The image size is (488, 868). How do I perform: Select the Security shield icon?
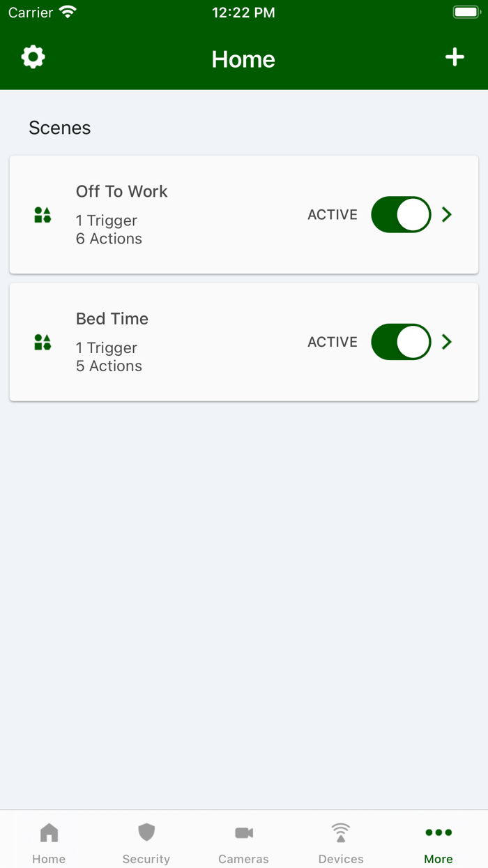(x=146, y=832)
